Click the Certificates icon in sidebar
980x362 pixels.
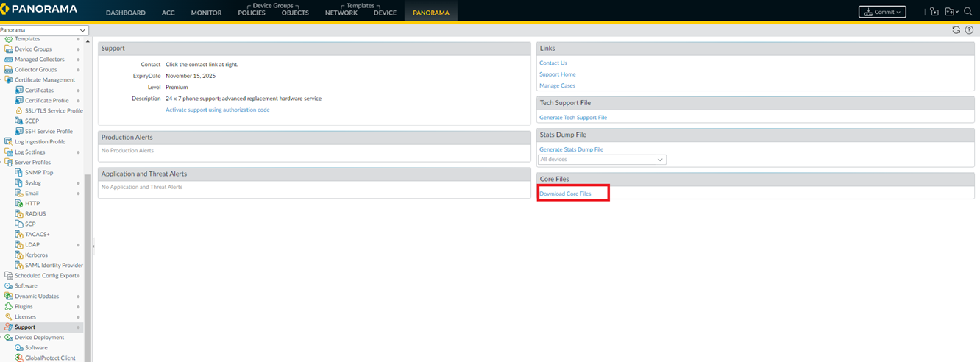pyautogui.click(x=19, y=90)
